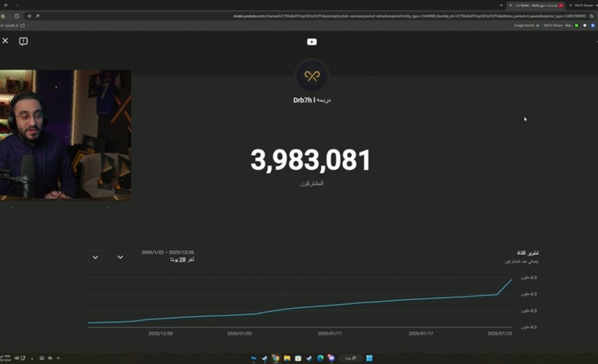Click the page reload icon in the toolbar
Image resolution: width=598 pixels, height=364 pixels.
17,16
